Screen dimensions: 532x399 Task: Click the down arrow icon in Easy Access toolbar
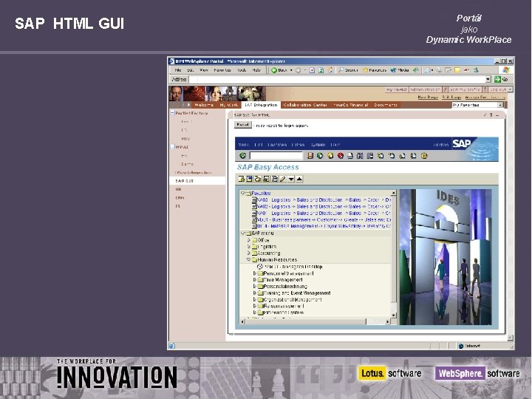pyautogui.click(x=291, y=179)
